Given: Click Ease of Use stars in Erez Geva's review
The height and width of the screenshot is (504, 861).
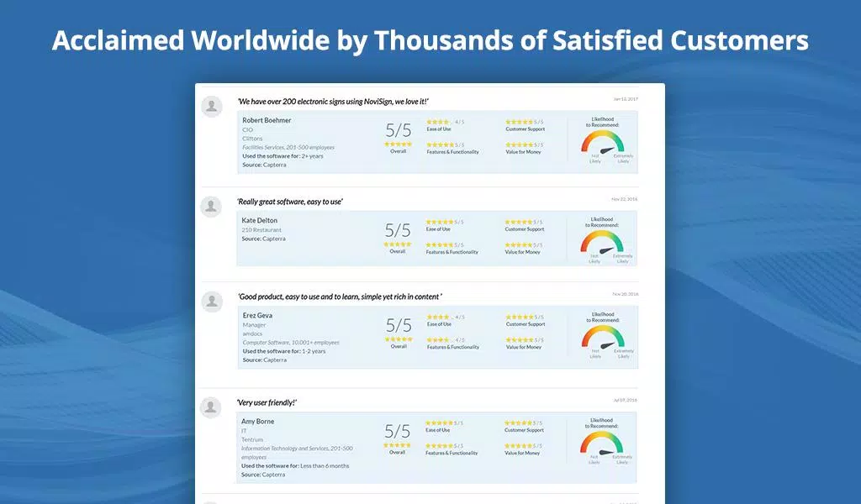Looking at the screenshot, I should point(438,317).
